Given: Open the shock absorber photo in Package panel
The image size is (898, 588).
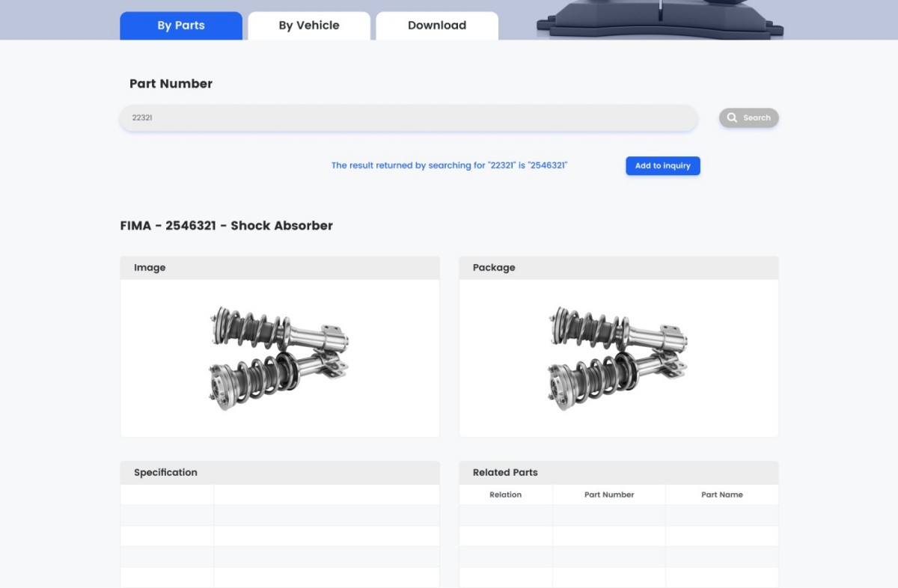Looking at the screenshot, I should [x=618, y=358].
